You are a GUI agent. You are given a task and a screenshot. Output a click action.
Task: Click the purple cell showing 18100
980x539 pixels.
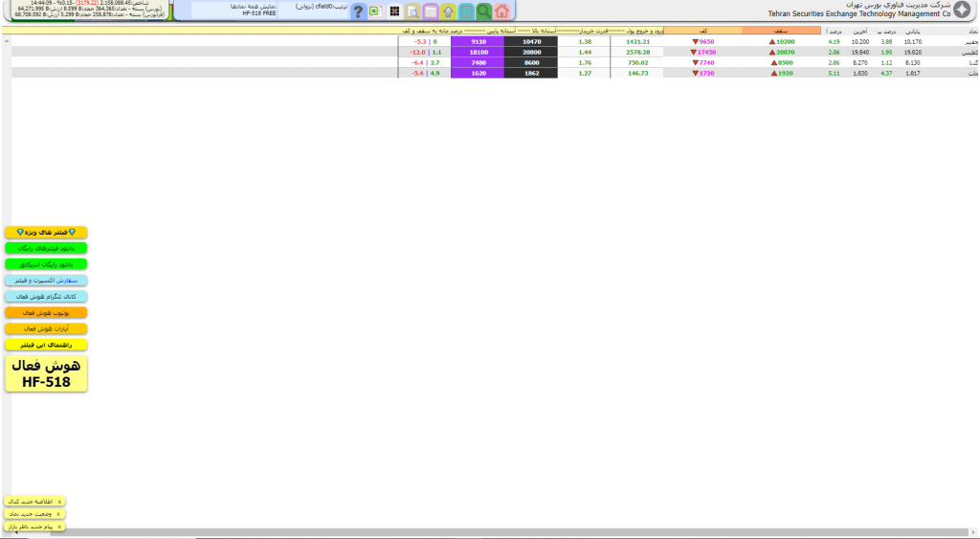(478, 53)
